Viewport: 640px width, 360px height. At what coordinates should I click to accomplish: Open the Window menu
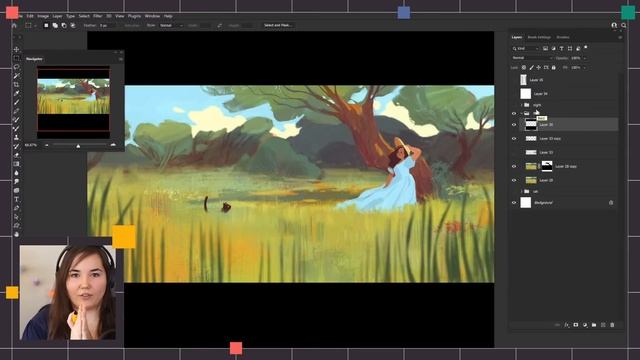click(152, 16)
